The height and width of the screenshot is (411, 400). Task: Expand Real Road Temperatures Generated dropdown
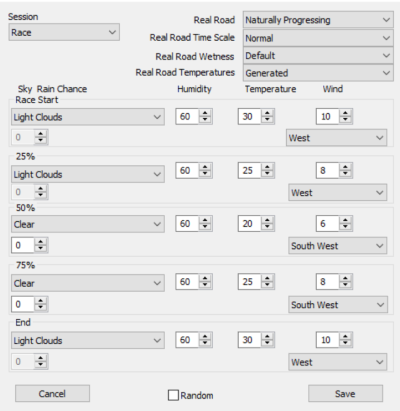coord(318,73)
